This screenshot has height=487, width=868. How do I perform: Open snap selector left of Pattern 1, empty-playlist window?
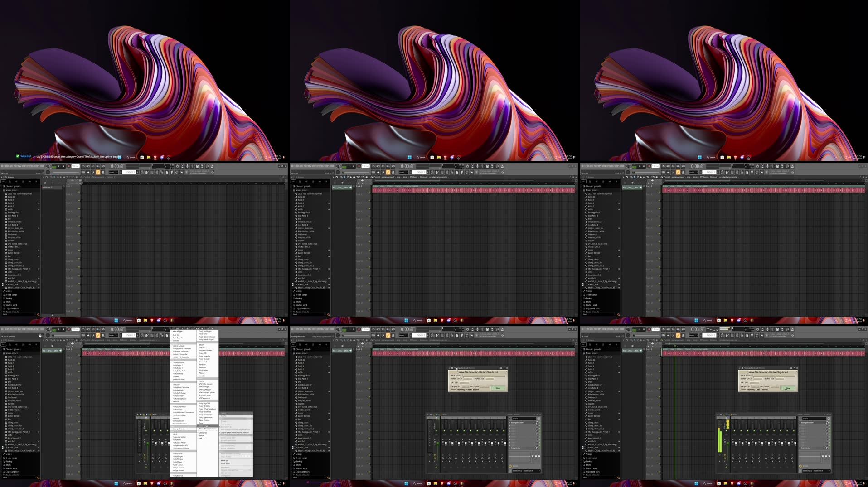(113, 172)
